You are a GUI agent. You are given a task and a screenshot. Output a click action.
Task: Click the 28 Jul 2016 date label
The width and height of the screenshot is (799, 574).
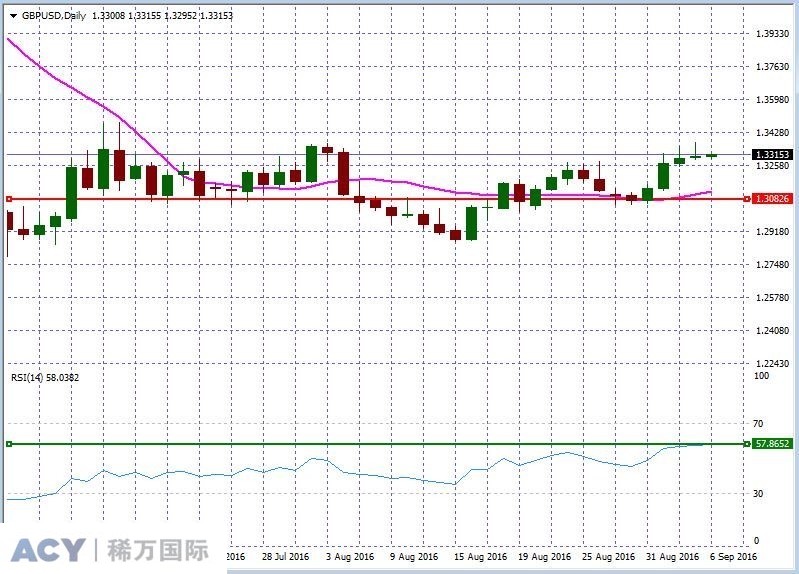(285, 557)
